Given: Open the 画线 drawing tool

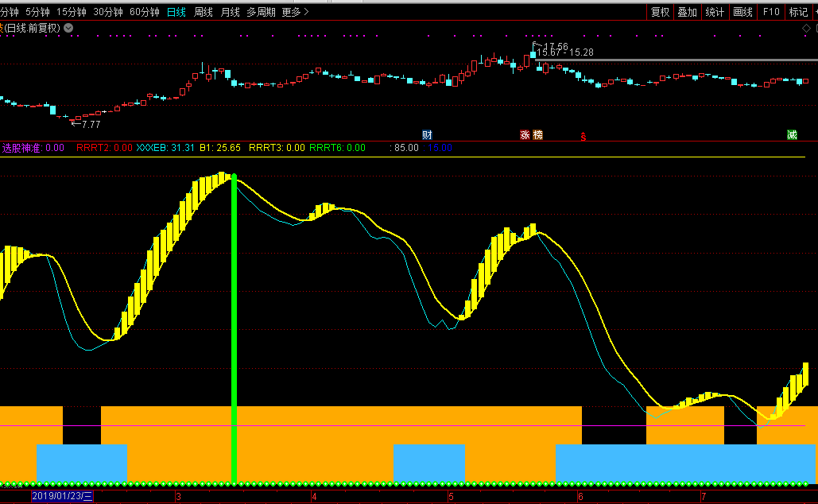Looking at the screenshot, I should coord(742,12).
